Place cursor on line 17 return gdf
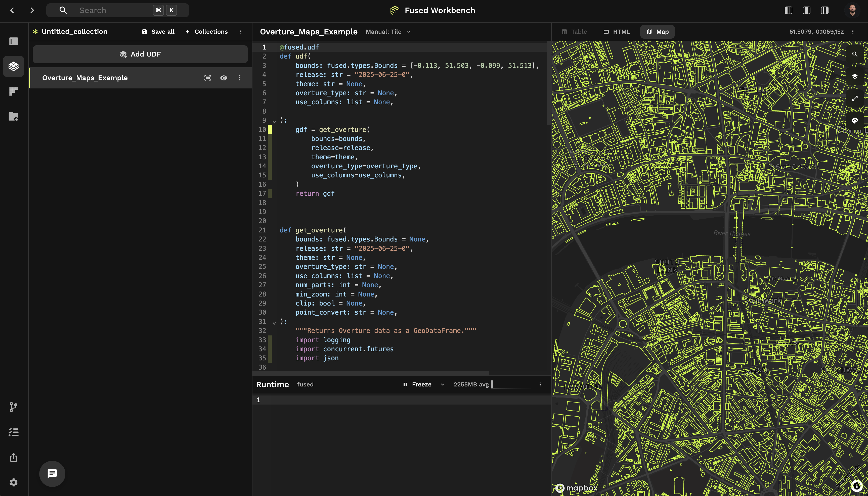868x496 pixels. pyautogui.click(x=315, y=193)
